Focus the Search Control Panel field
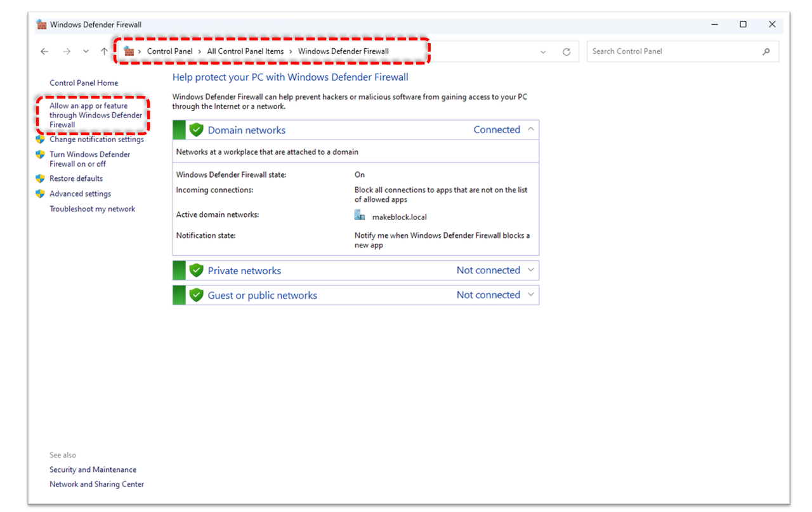 683,51
